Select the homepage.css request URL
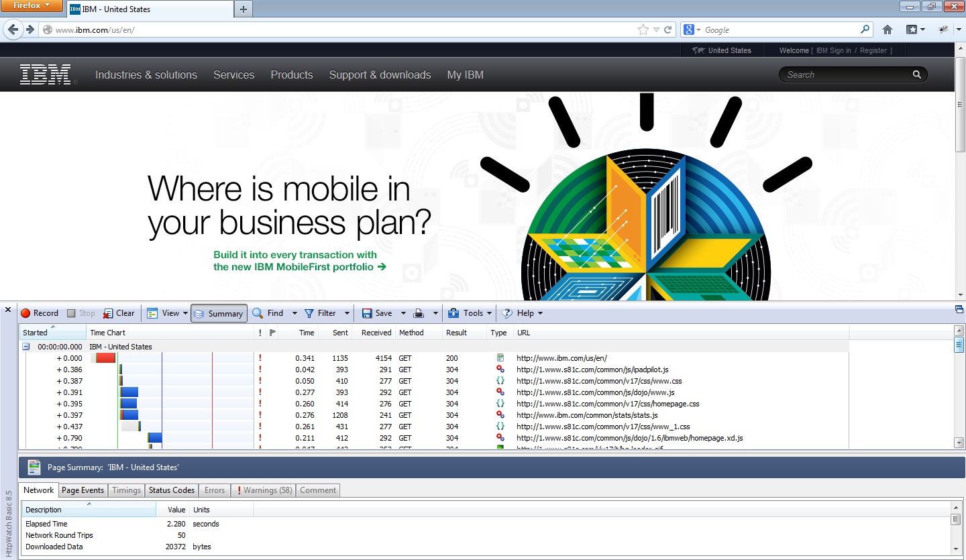 tap(608, 404)
